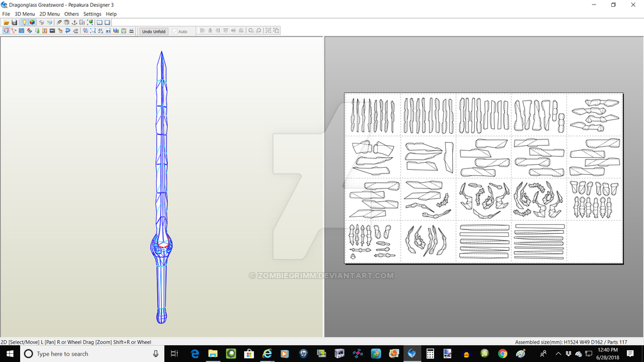Image resolution: width=644 pixels, height=362 pixels.
Task: Click the Windows Start button
Action: 10,354
